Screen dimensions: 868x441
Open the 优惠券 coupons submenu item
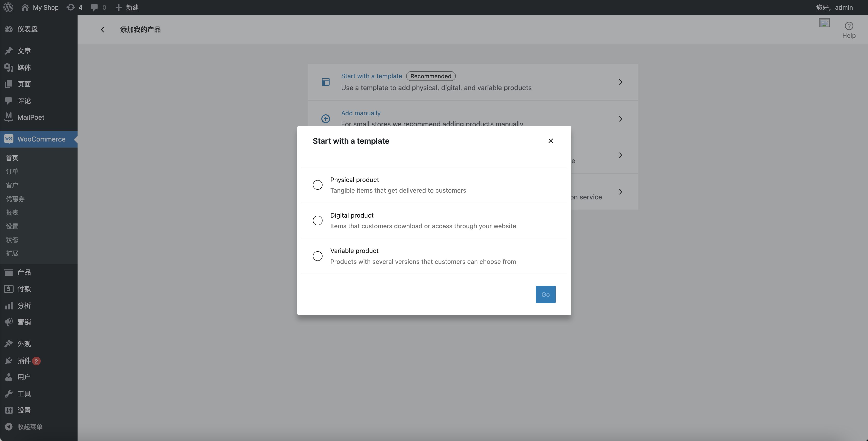[15, 199]
